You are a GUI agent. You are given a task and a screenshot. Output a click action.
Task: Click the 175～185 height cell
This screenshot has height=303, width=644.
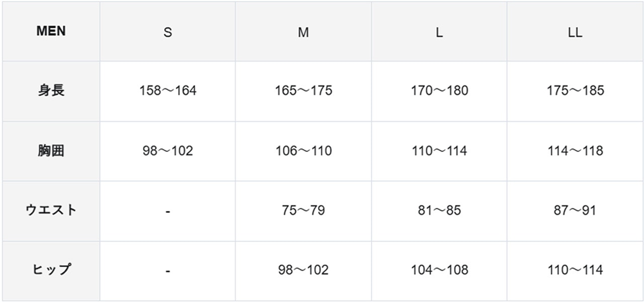[575, 91]
